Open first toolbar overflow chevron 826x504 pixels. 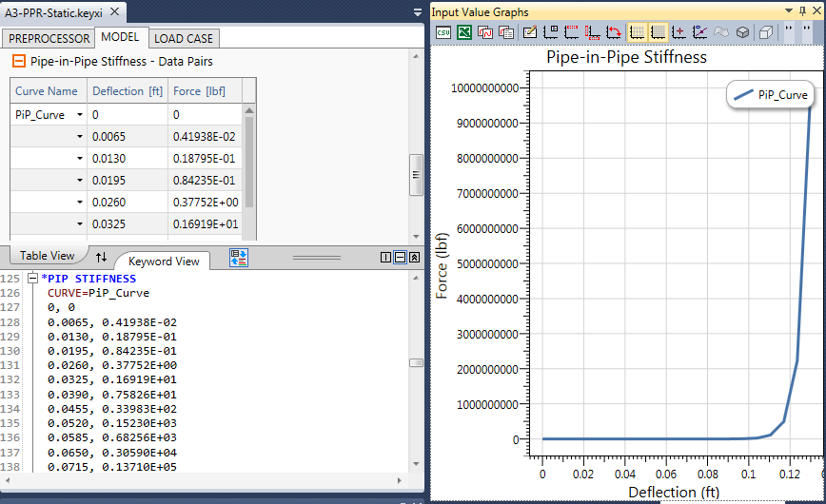click(x=789, y=29)
